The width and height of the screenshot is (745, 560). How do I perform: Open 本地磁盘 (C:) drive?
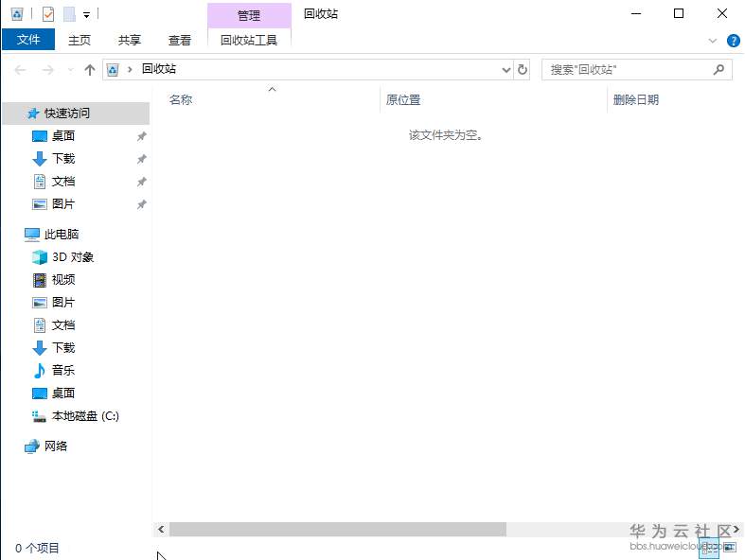(85, 416)
